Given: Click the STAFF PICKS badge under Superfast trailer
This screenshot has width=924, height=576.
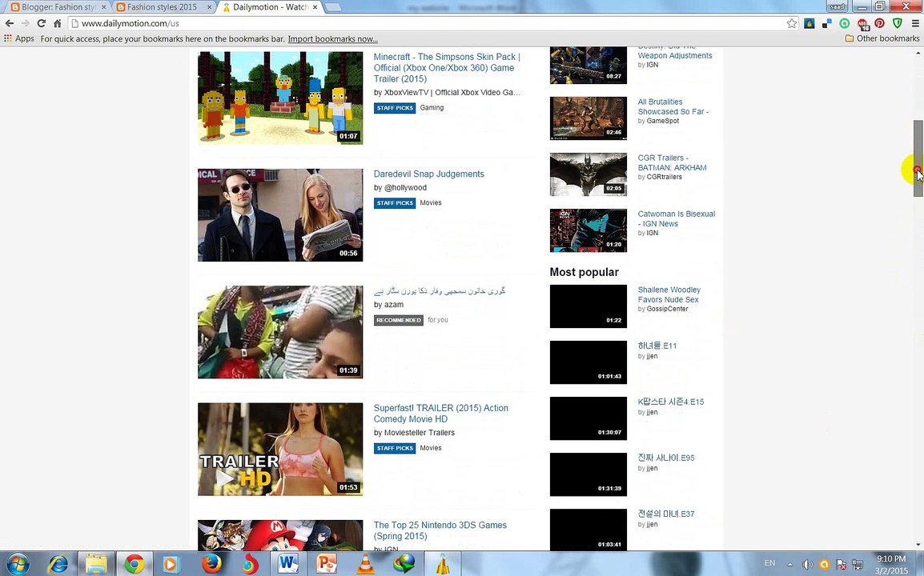Looking at the screenshot, I should [395, 448].
